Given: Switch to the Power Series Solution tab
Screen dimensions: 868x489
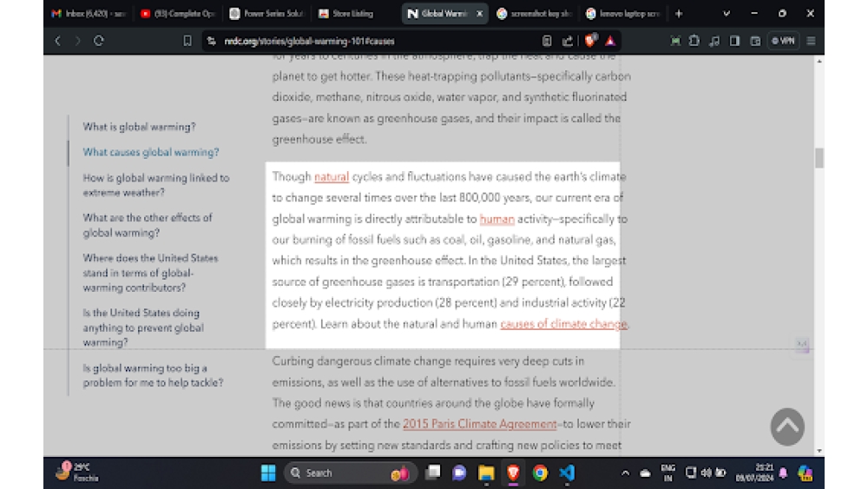Looking at the screenshot, I should (x=266, y=14).
